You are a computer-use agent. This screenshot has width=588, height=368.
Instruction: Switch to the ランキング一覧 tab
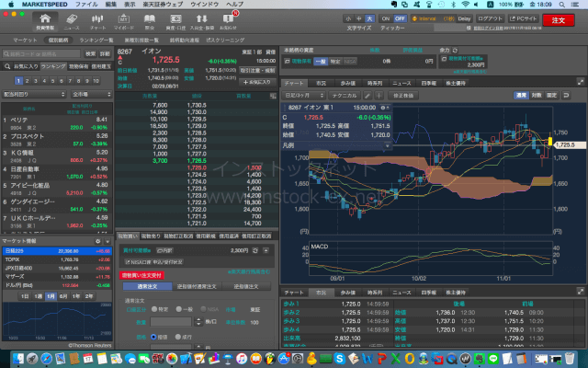(96, 40)
